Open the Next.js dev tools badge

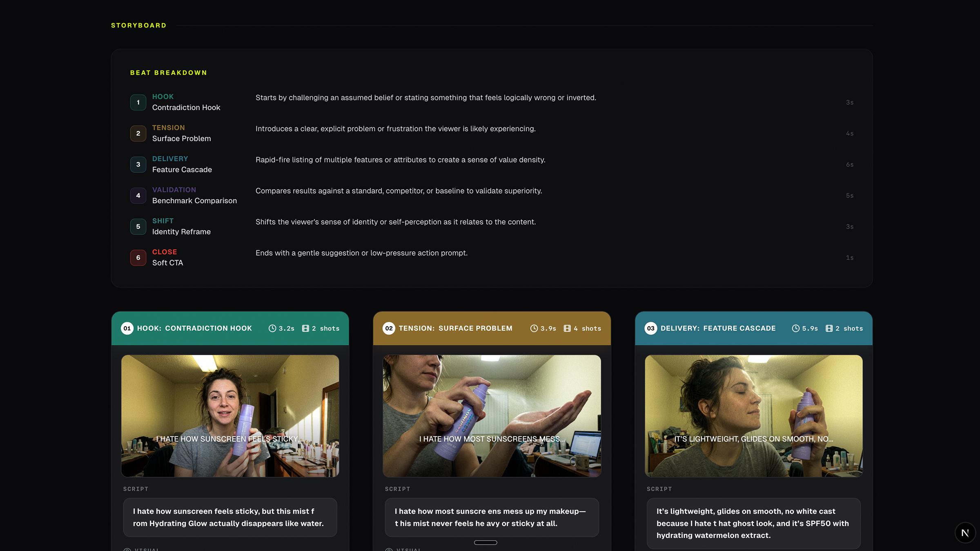coord(965,533)
